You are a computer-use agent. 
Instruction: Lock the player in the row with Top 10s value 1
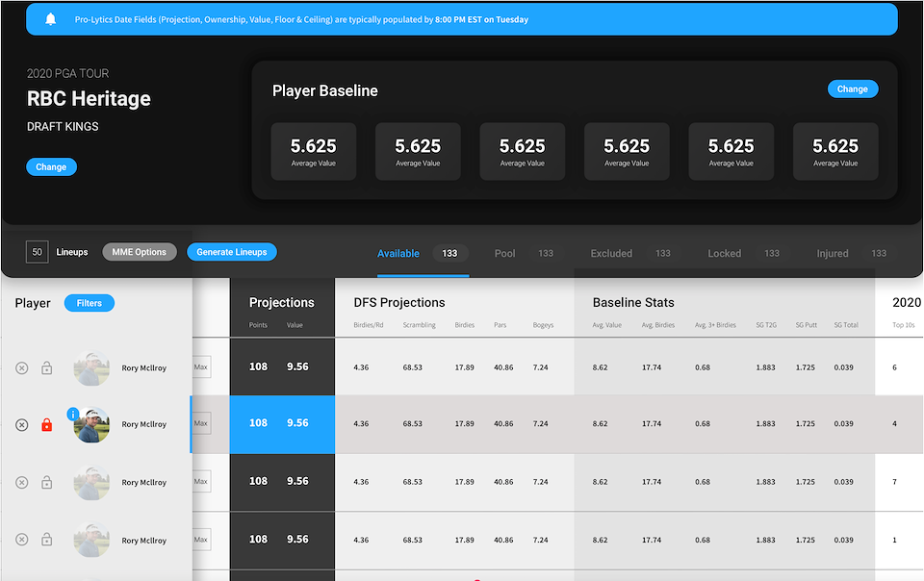[x=46, y=540]
